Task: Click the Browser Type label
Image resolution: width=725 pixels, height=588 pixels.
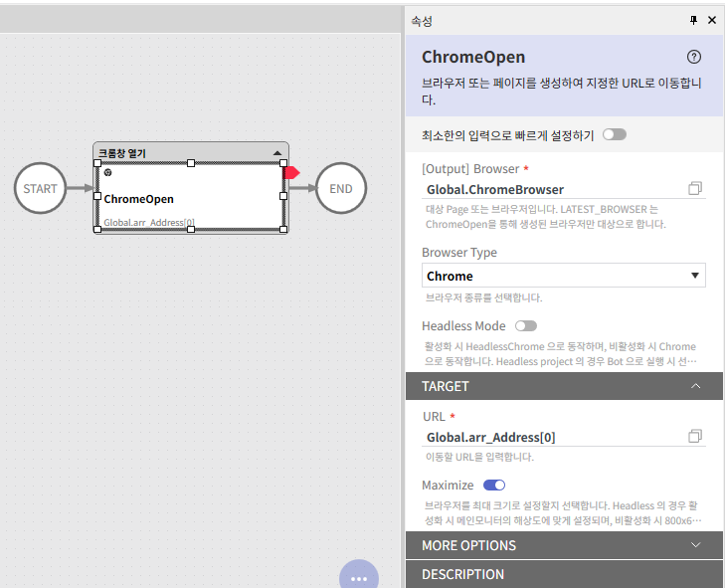Action: (x=459, y=253)
